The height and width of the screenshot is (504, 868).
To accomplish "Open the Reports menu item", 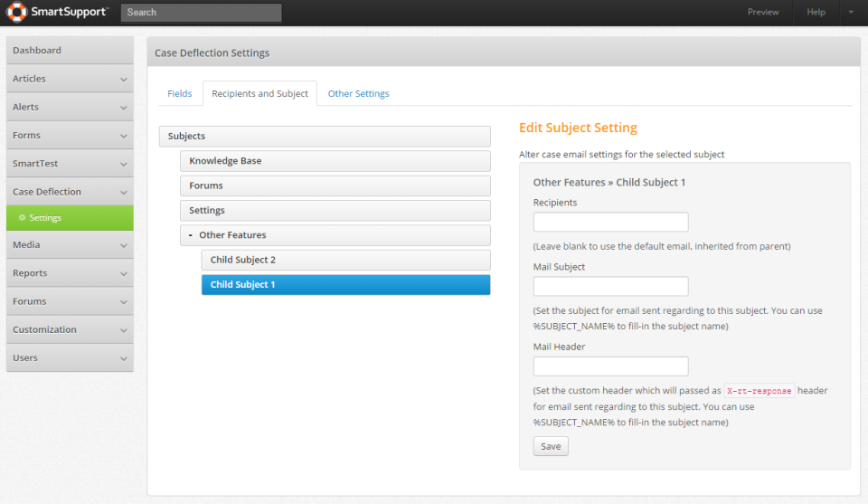I will (x=70, y=273).
